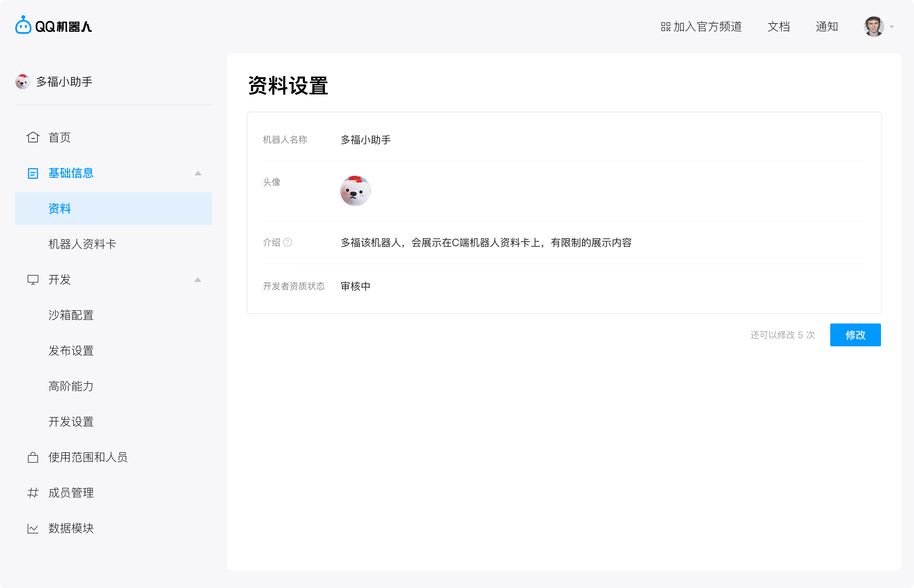Click the monitor icon beside 开发
The height and width of the screenshot is (588, 914).
[x=33, y=279]
